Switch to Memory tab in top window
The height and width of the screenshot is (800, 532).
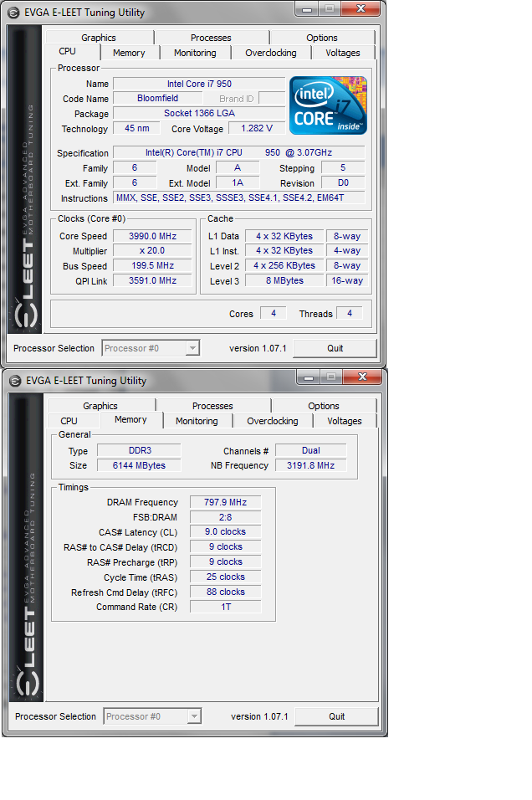[129, 53]
